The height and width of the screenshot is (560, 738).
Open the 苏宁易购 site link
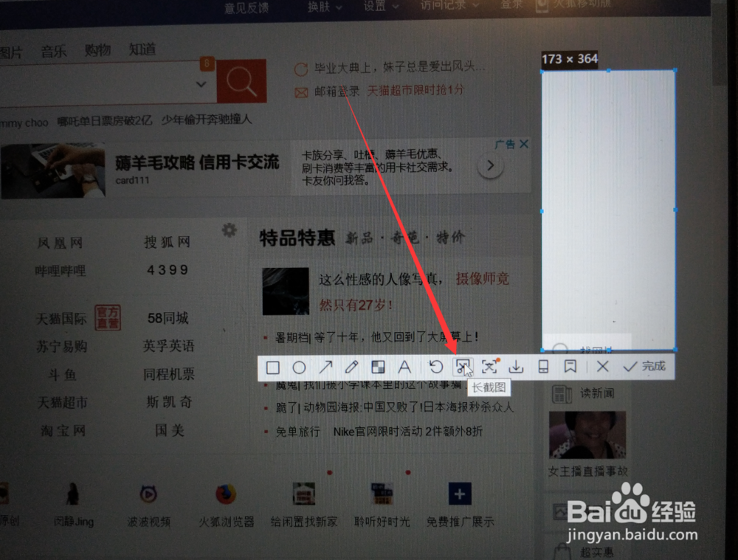[x=62, y=347]
